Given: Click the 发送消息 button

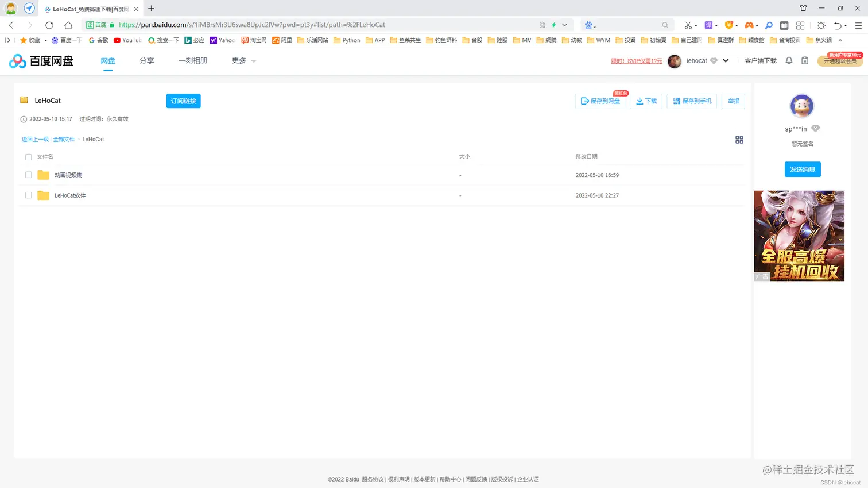Looking at the screenshot, I should (x=803, y=170).
